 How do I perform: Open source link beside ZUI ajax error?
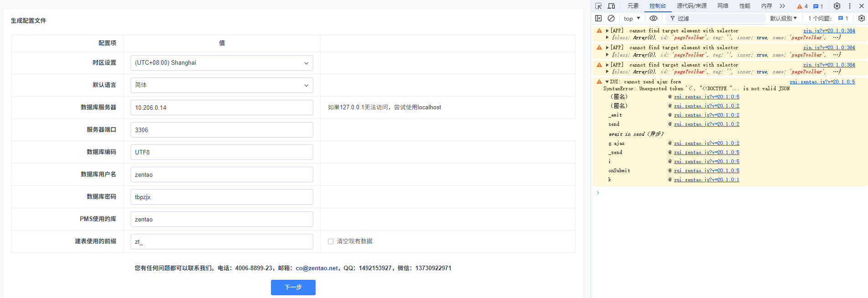tap(822, 82)
